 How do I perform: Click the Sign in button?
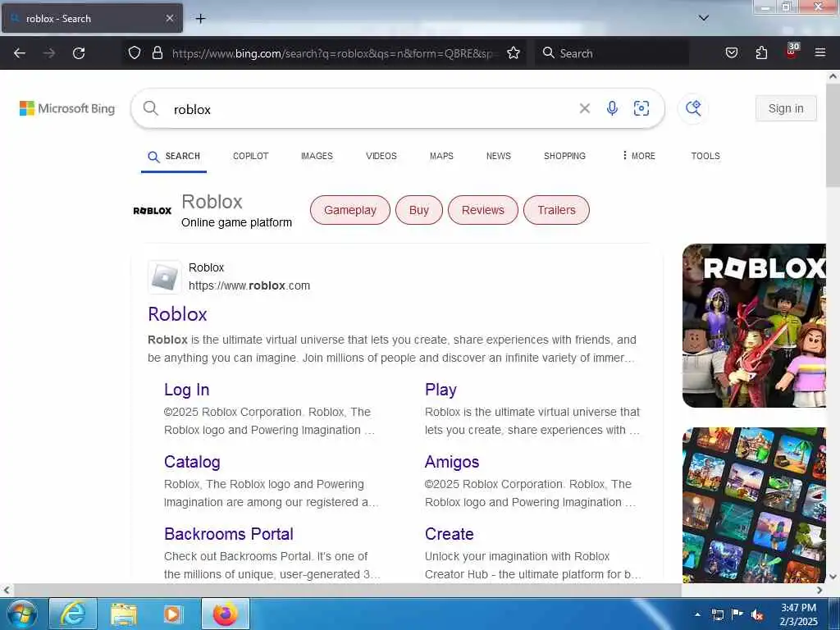point(786,108)
